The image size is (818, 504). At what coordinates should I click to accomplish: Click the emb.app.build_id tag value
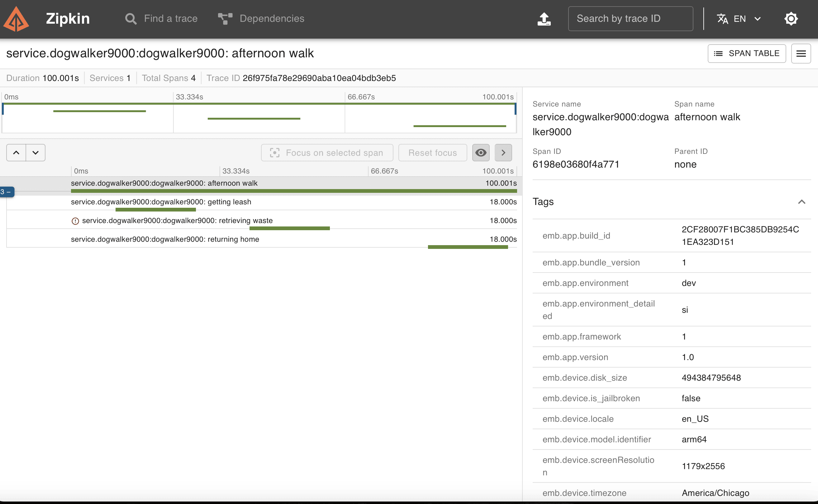point(740,236)
